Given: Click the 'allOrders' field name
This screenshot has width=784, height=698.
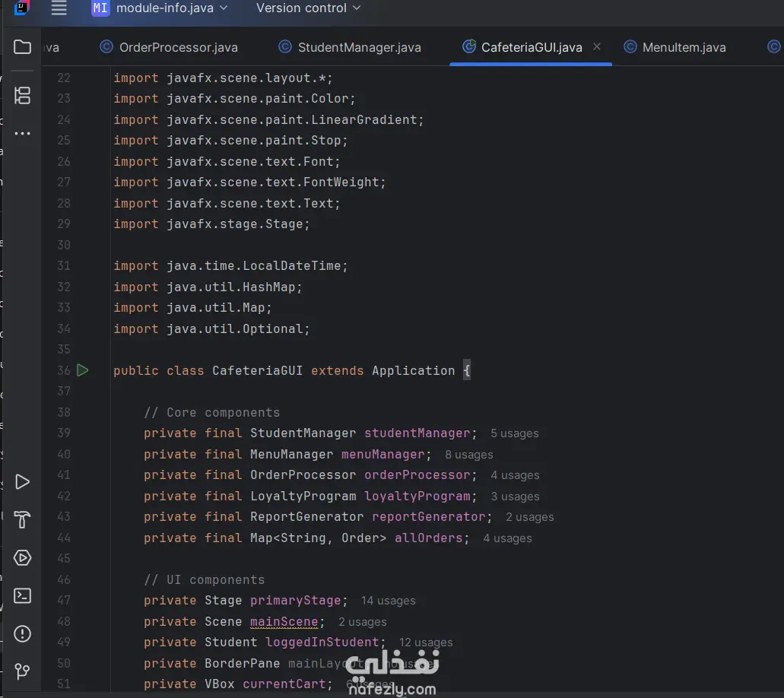Looking at the screenshot, I should [428, 538].
